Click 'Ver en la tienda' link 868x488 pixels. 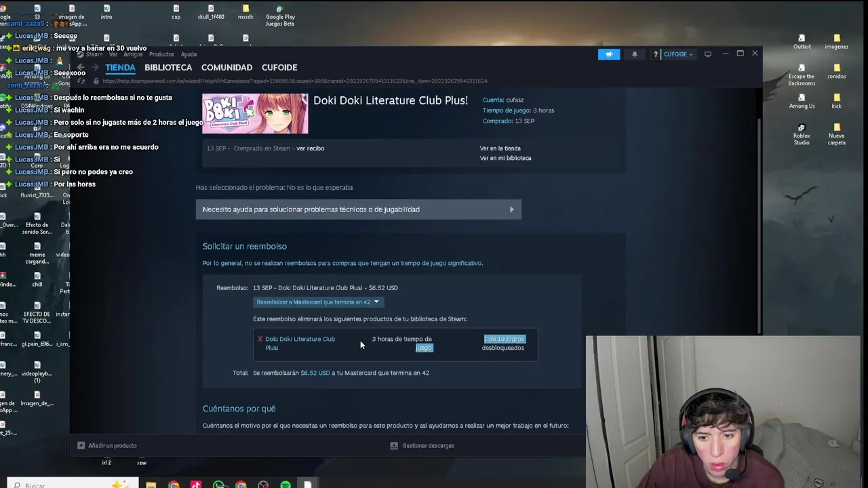point(500,148)
